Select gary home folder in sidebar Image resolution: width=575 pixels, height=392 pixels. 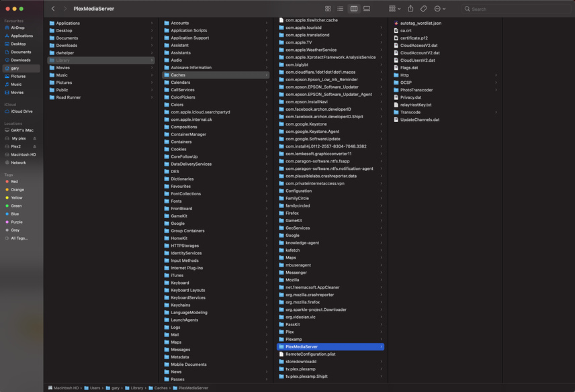click(21, 68)
